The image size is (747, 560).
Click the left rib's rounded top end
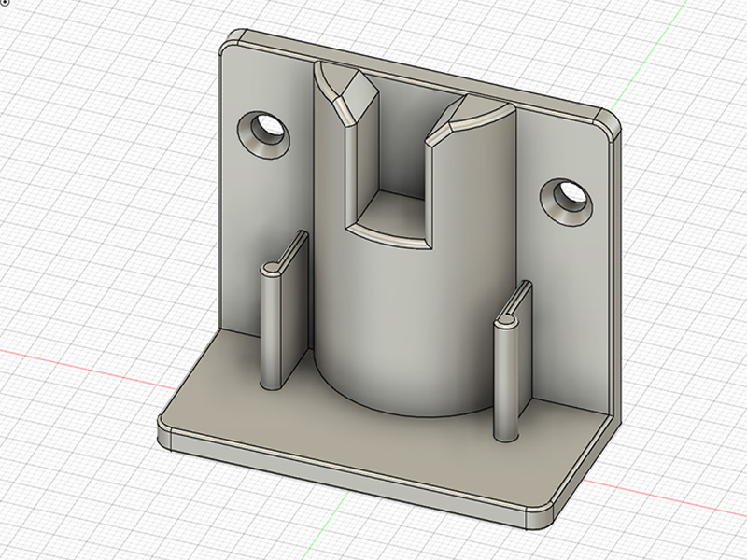pyautogui.click(x=272, y=270)
